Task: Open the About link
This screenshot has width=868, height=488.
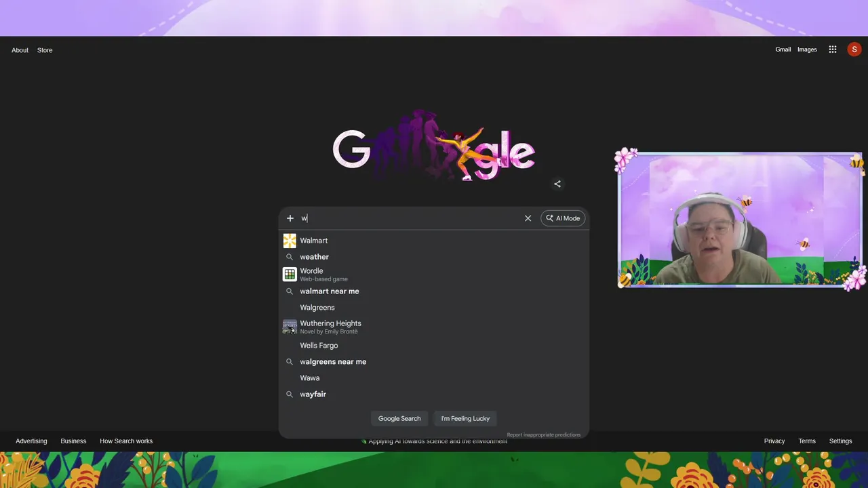Action: point(20,50)
